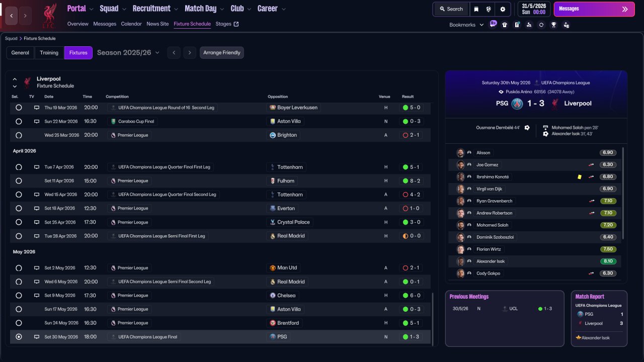
Task: Open the Recruitment dropdown menu
Action: pos(155,9)
